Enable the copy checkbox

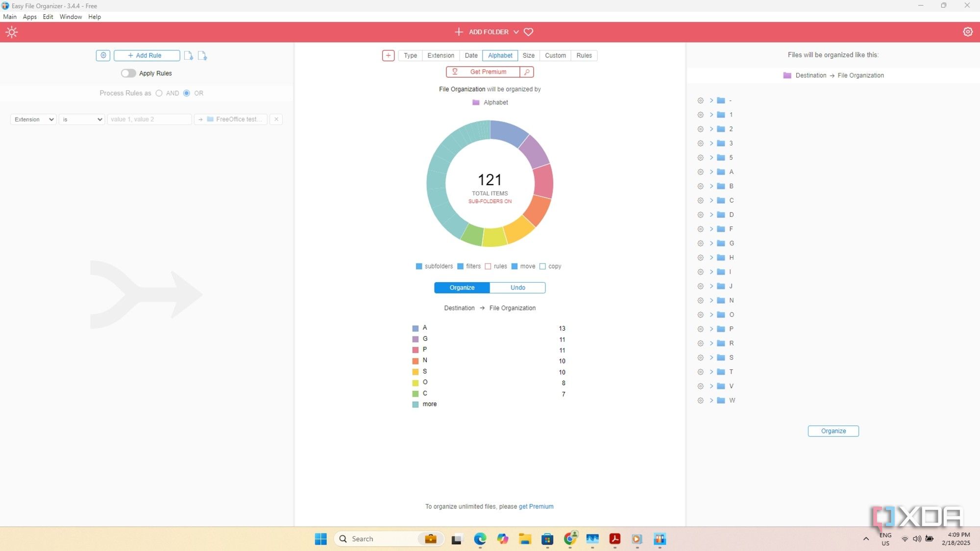pyautogui.click(x=542, y=266)
